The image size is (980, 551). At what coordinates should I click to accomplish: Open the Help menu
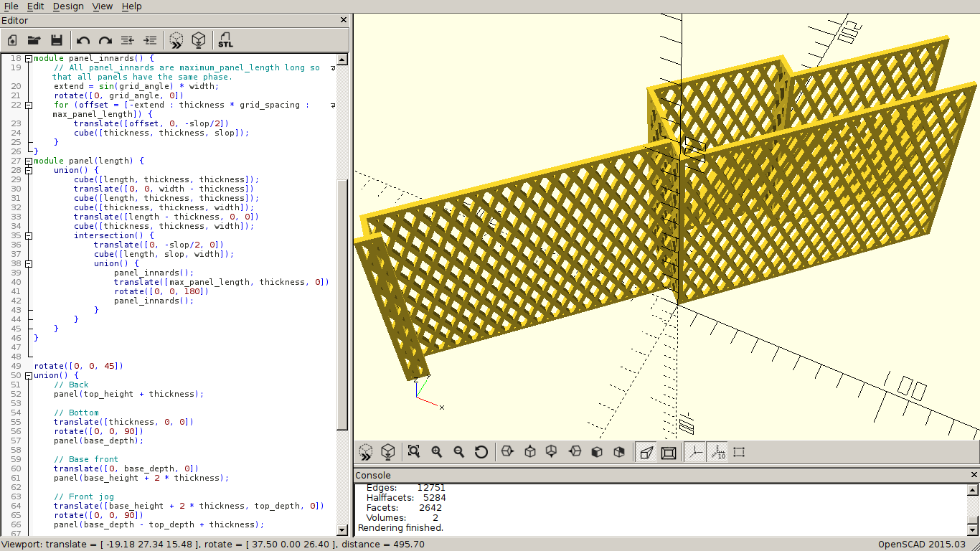131,6
